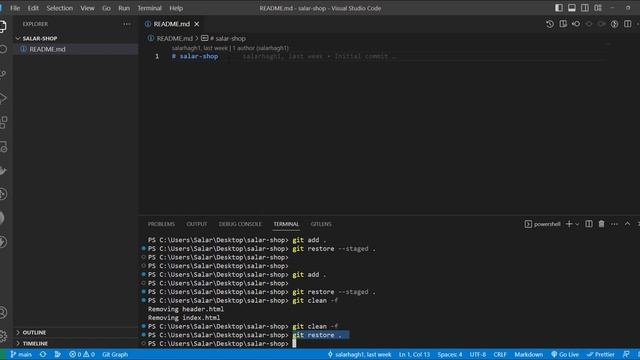
Task: Expand the OUTLINE section
Action: point(34,332)
